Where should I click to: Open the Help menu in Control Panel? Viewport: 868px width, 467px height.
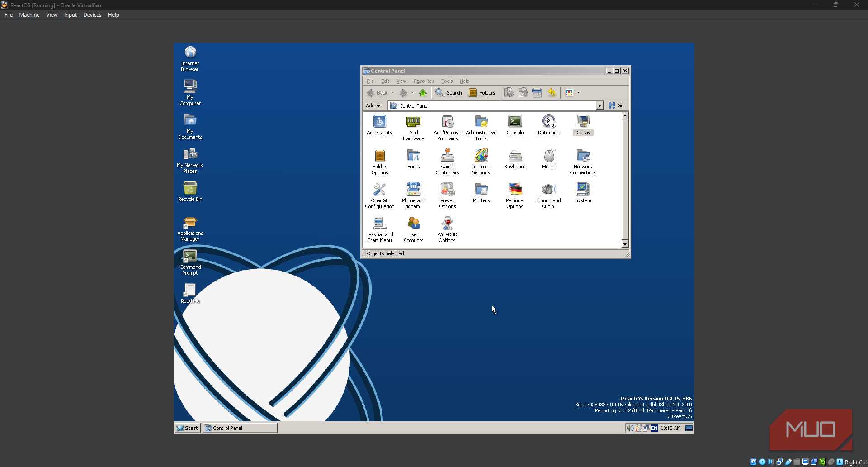click(464, 81)
